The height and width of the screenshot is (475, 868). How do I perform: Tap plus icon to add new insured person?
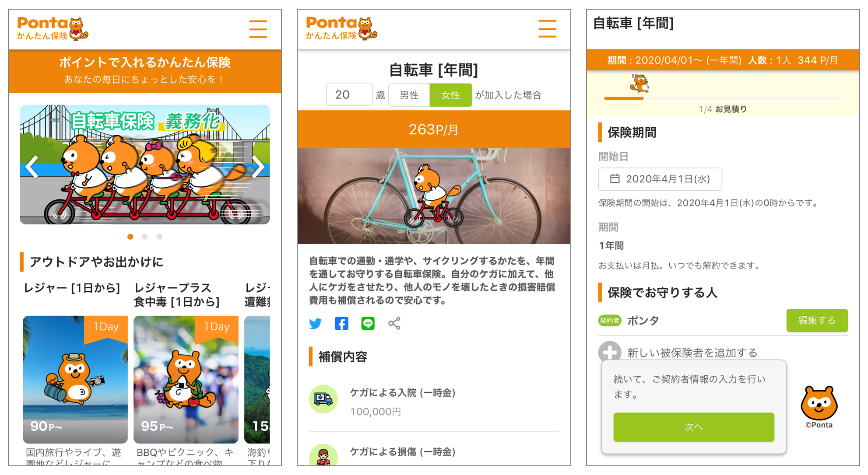point(610,352)
